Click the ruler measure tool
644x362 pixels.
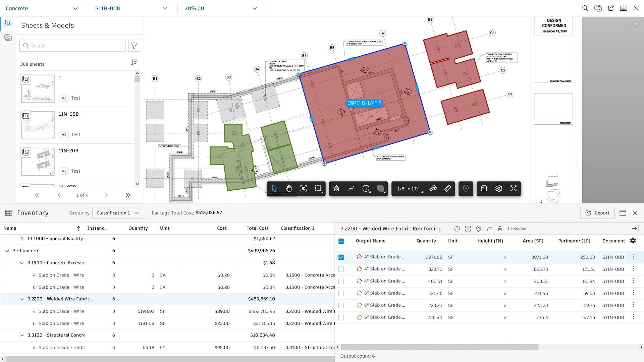click(448, 188)
